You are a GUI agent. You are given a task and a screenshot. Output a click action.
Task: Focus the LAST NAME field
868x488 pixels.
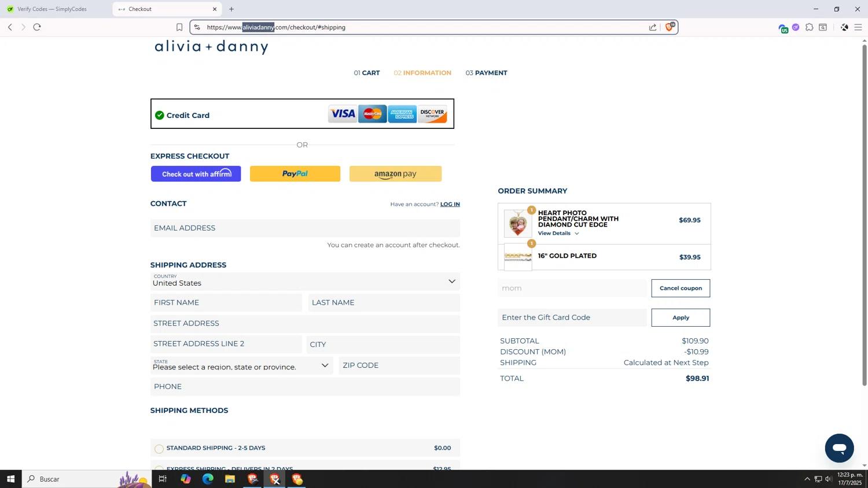384,302
